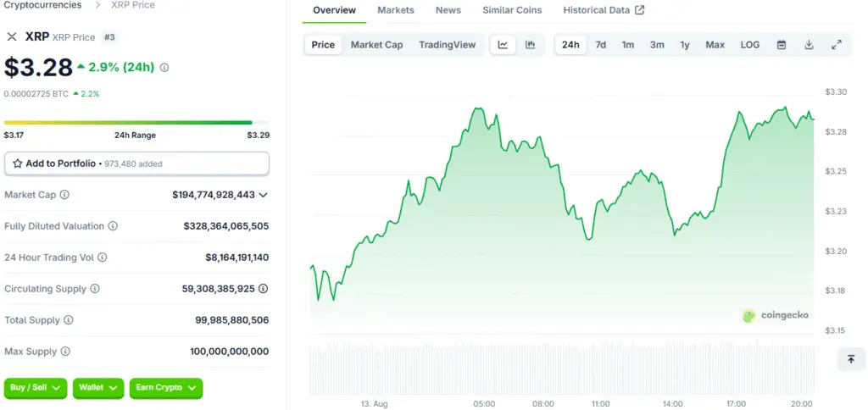Click info icon next to 2.9% (24h)

(164, 68)
